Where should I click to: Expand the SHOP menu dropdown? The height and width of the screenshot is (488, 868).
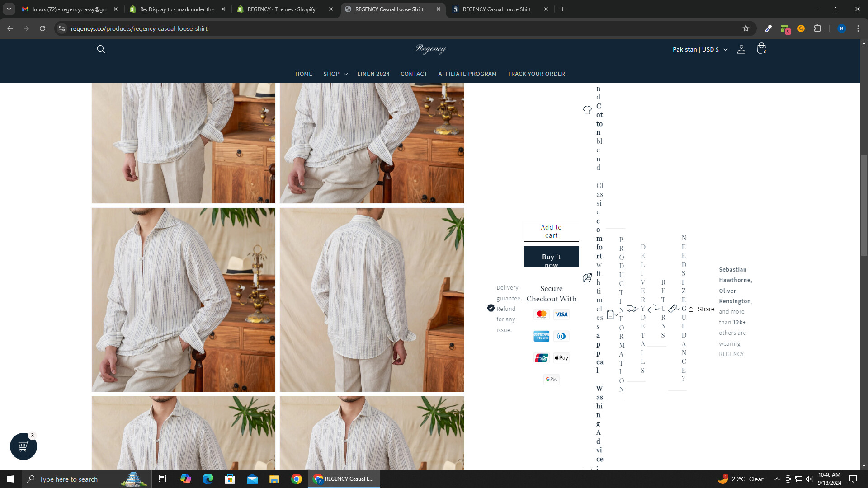click(335, 74)
